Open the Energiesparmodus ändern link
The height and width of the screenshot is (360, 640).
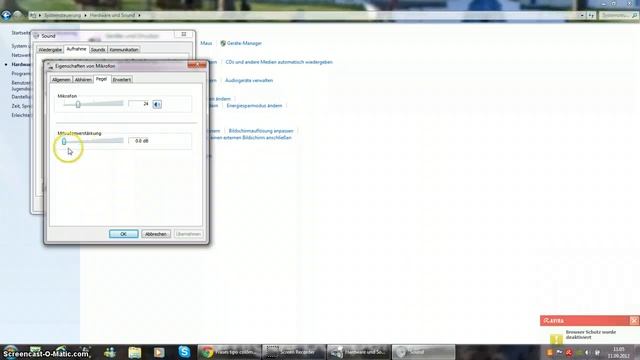[x=254, y=106]
